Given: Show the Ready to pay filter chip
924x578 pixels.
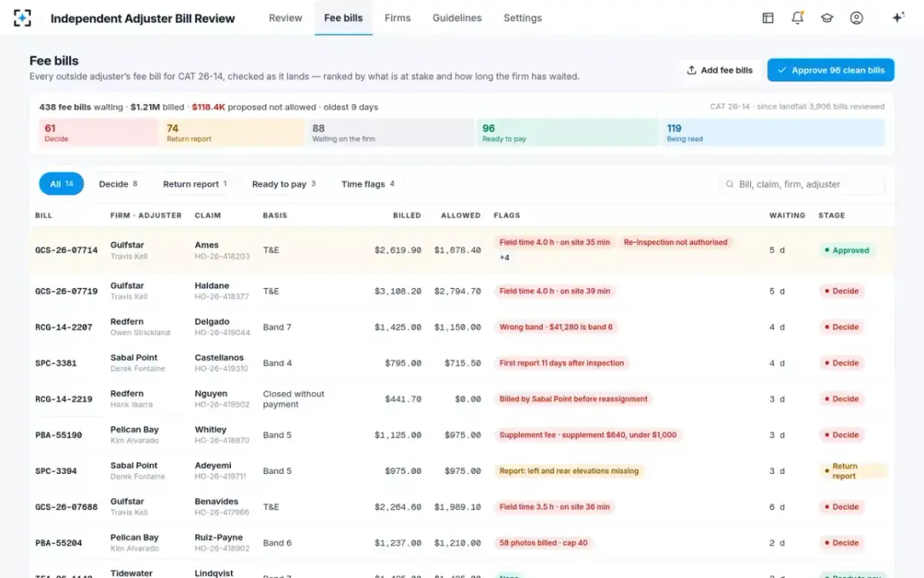Looking at the screenshot, I should [x=284, y=184].
